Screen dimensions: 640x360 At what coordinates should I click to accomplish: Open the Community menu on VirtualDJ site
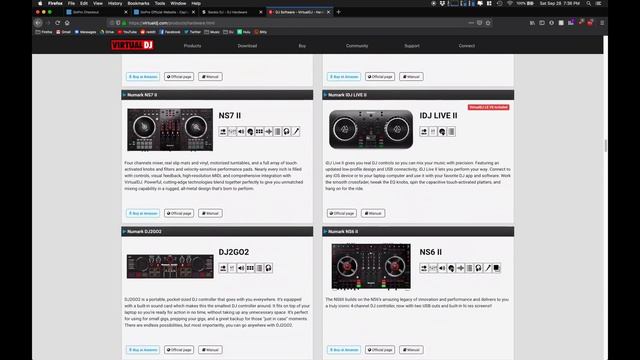(357, 46)
